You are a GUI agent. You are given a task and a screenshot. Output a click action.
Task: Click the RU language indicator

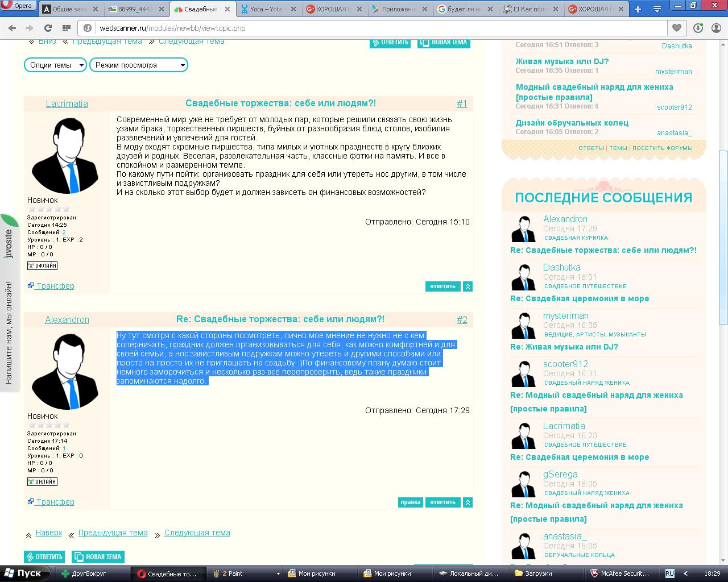[669, 573]
